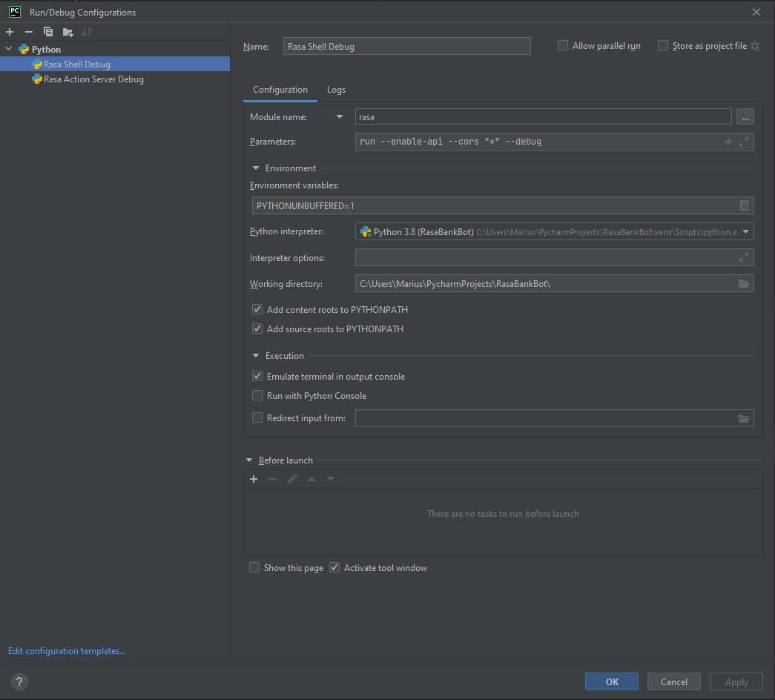Disable Emulate terminal in output console
Viewport: 775px width, 700px height.
tap(257, 376)
